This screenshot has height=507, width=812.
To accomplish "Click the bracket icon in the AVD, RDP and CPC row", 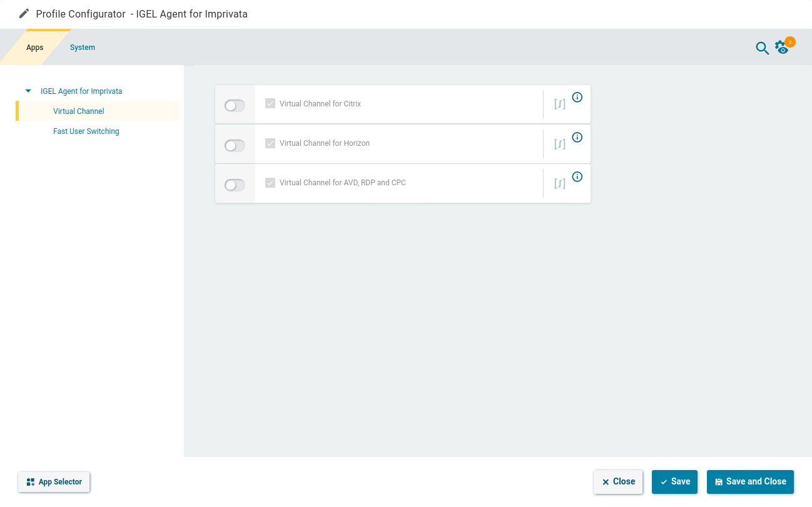I will click(560, 183).
